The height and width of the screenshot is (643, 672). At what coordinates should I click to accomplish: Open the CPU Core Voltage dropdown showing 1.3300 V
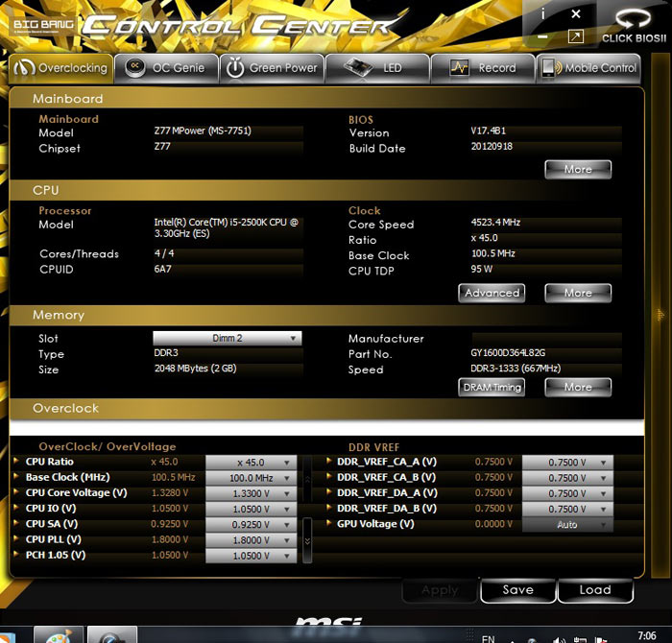click(252, 493)
